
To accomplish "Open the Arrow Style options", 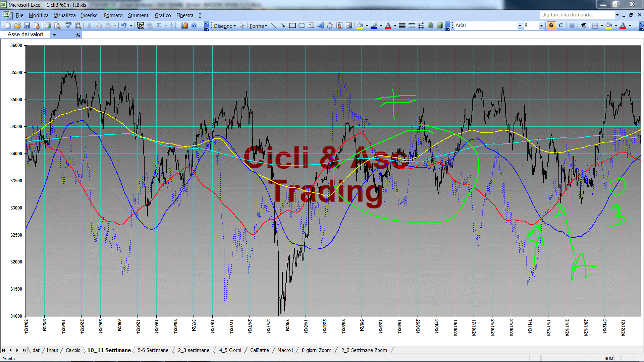I will (421, 25).
